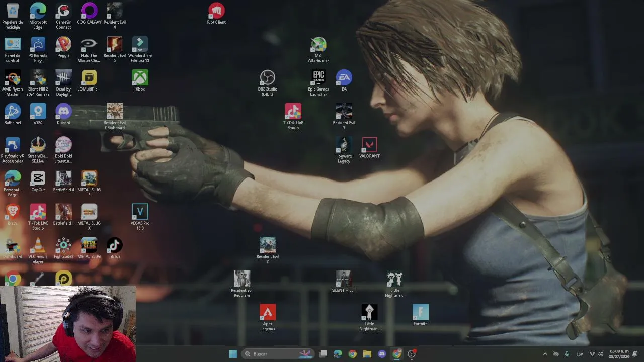Open the clock showing 03:09 a. m.
644x362 pixels.
click(x=619, y=354)
